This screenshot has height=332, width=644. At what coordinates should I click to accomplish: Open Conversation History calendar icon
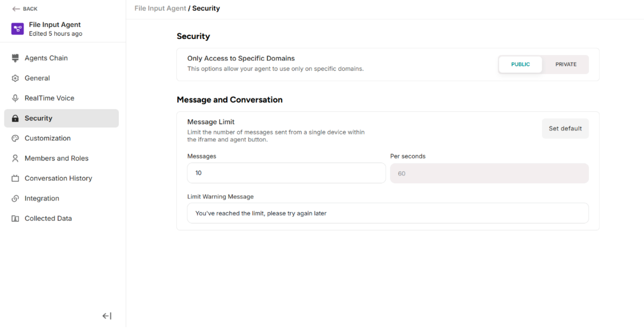coord(15,178)
